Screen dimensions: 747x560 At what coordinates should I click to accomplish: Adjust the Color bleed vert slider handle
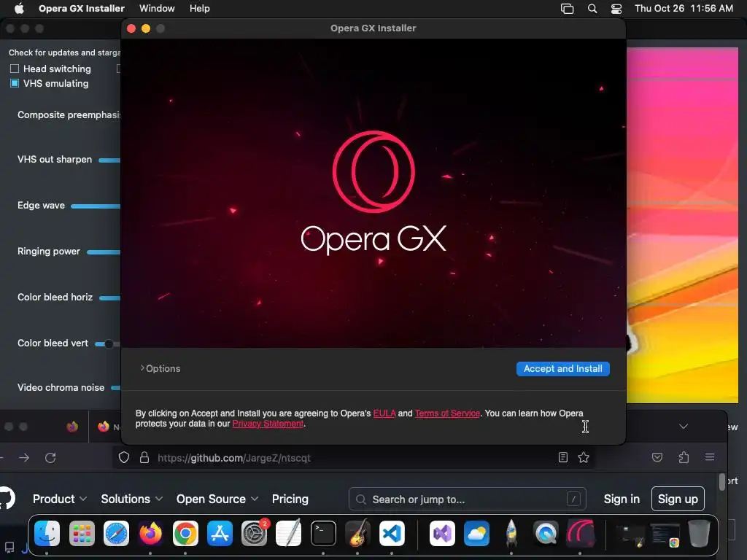point(109,344)
